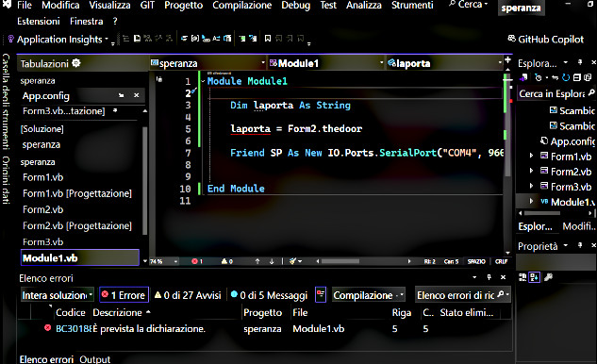Click the editor warning count indicator
The width and height of the screenshot is (597, 364).
[x=227, y=261]
